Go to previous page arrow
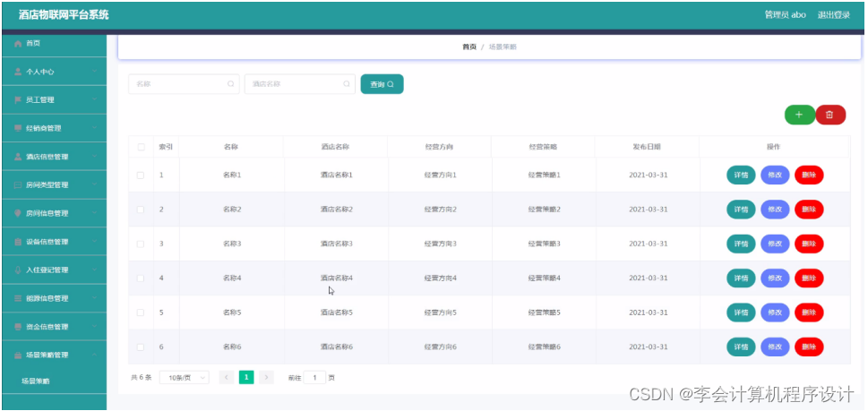Image resolution: width=868 pixels, height=411 pixels. (x=226, y=377)
